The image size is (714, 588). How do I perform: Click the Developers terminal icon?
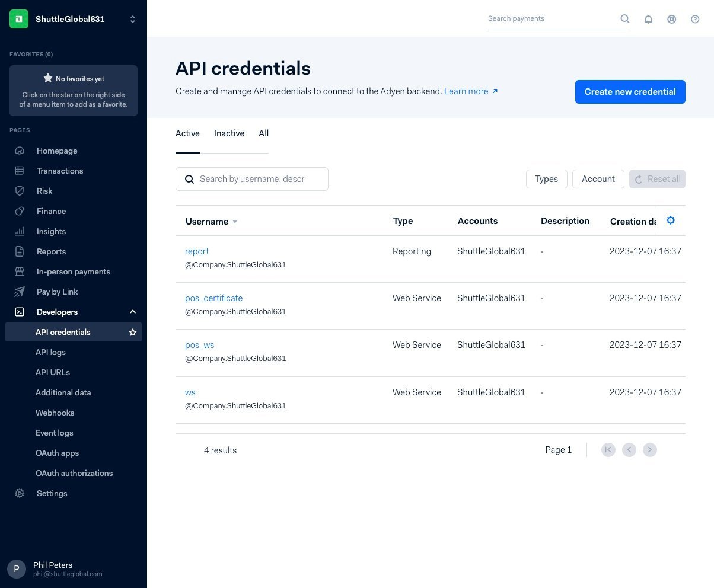click(20, 312)
